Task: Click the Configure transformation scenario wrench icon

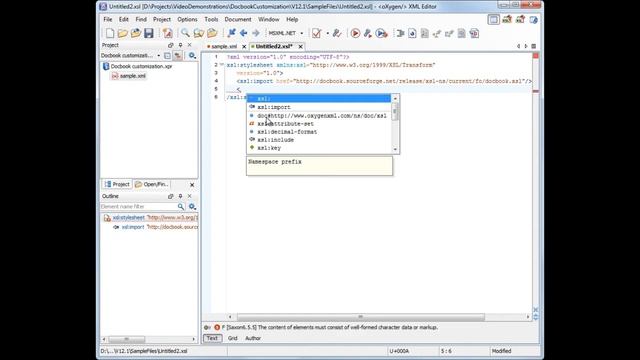Action: (x=368, y=33)
